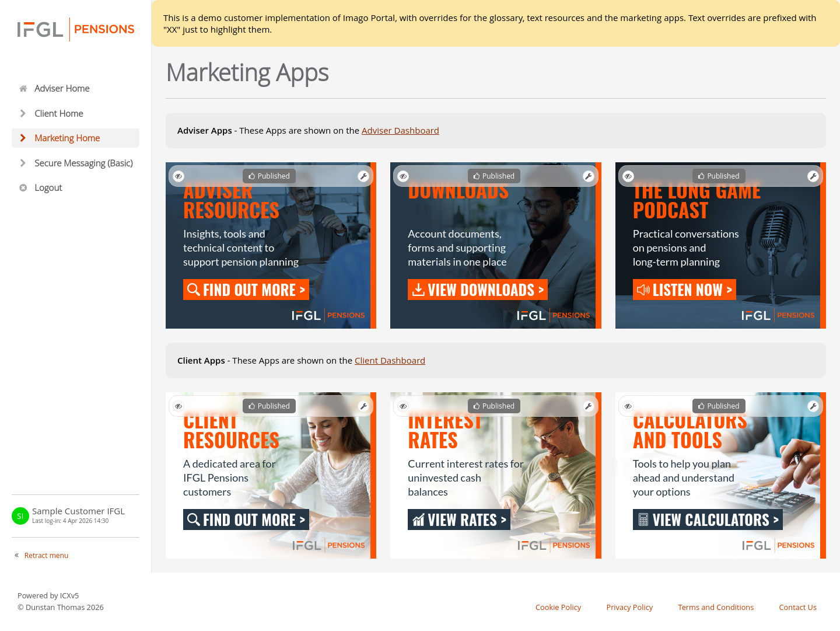
Task: Choose Logout from sidebar
Action: [x=75, y=188]
